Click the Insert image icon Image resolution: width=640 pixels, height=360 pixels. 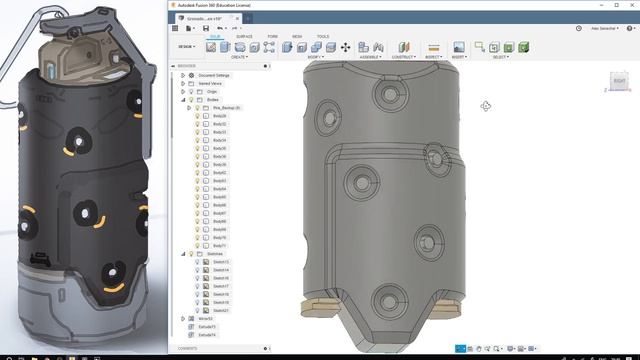459,47
